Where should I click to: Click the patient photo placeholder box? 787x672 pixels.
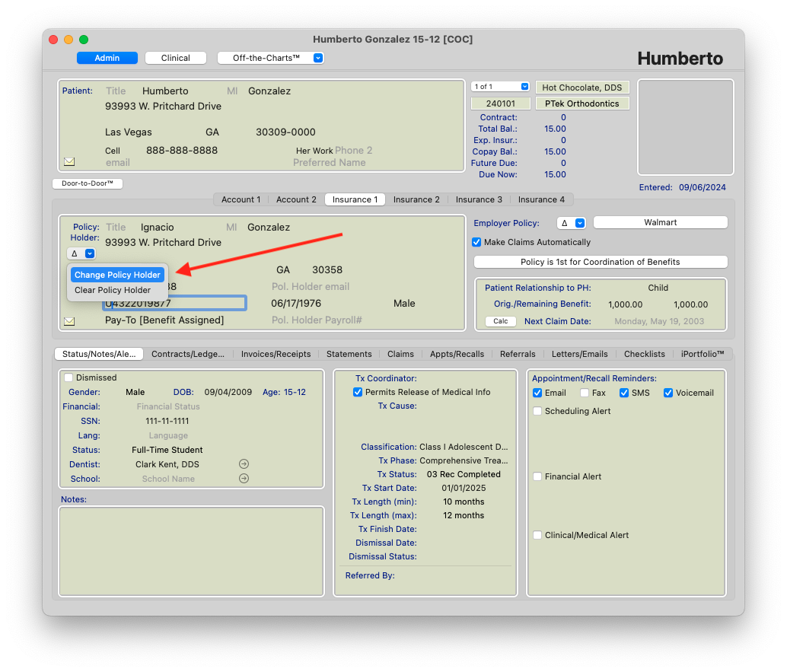(685, 127)
